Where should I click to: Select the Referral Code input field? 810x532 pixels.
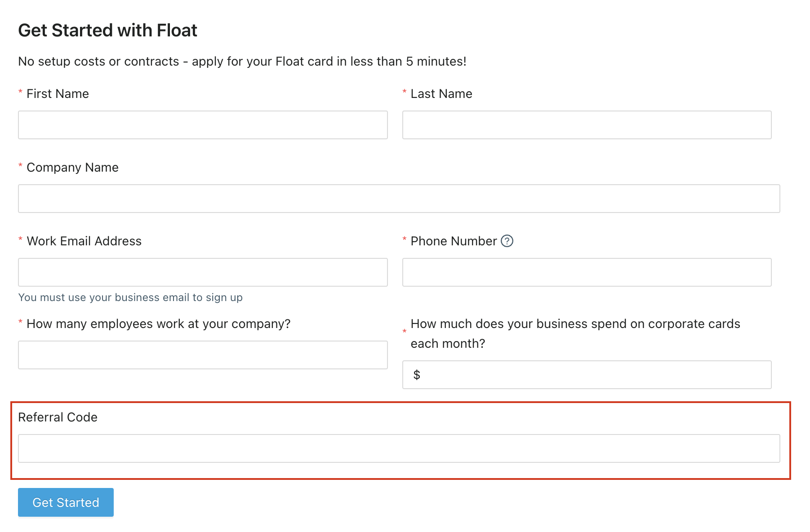(399, 448)
